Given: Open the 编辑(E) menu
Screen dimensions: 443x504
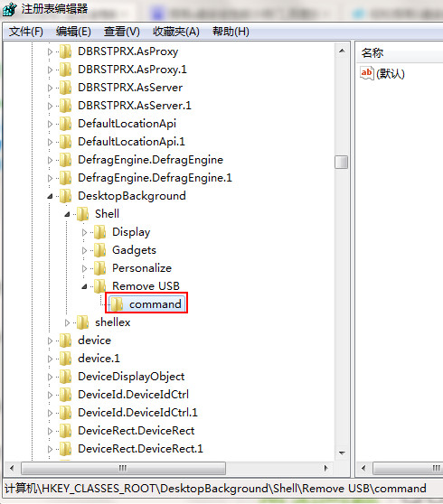Looking at the screenshot, I should click(73, 32).
